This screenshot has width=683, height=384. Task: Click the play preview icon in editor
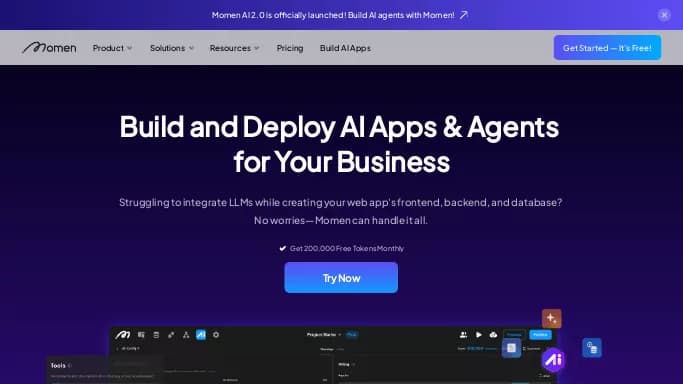pyautogui.click(x=478, y=335)
